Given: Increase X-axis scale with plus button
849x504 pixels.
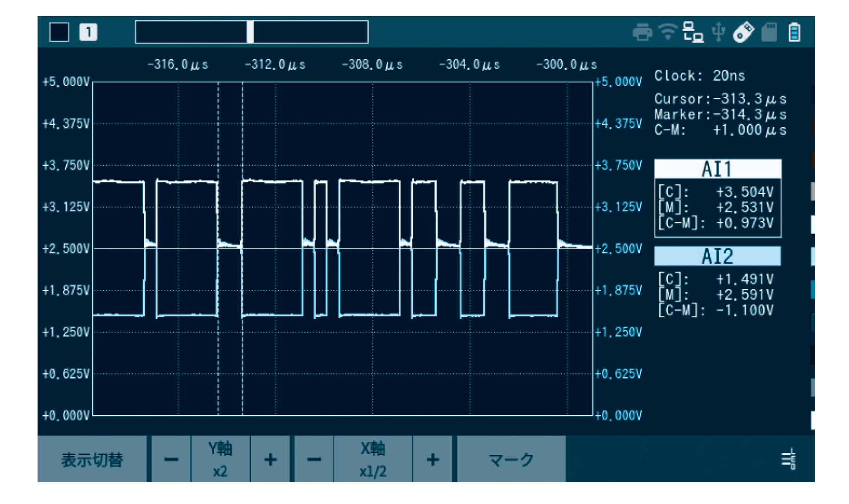Looking at the screenshot, I should pyautogui.click(x=432, y=459).
